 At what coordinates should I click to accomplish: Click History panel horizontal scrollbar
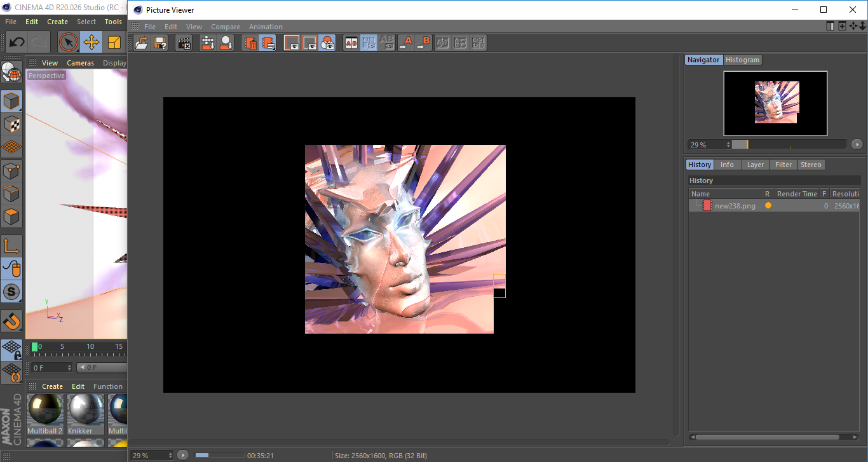coord(767,437)
